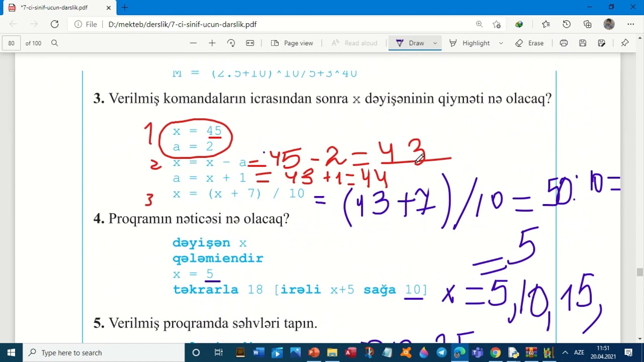The width and height of the screenshot is (644, 362).
Task: Pin the PDF toolbar
Action: [625, 43]
